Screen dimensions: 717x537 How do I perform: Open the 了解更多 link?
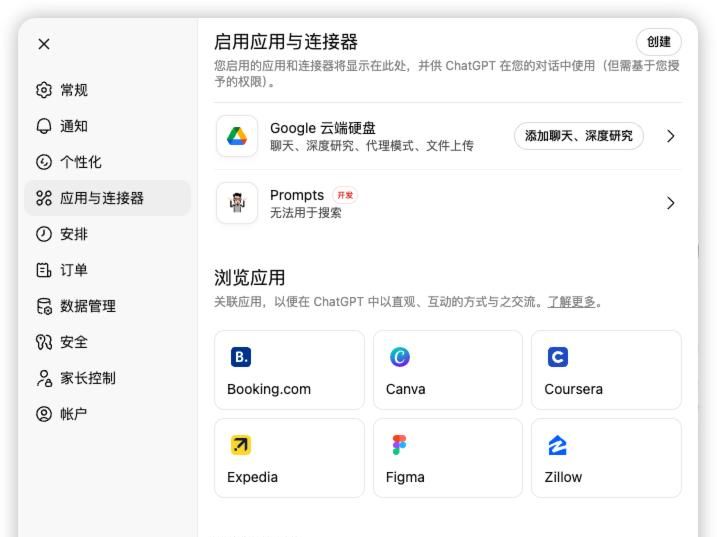pyautogui.click(x=572, y=302)
